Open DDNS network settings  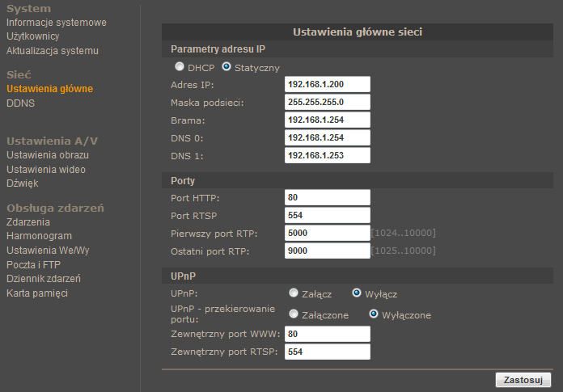tap(20, 103)
